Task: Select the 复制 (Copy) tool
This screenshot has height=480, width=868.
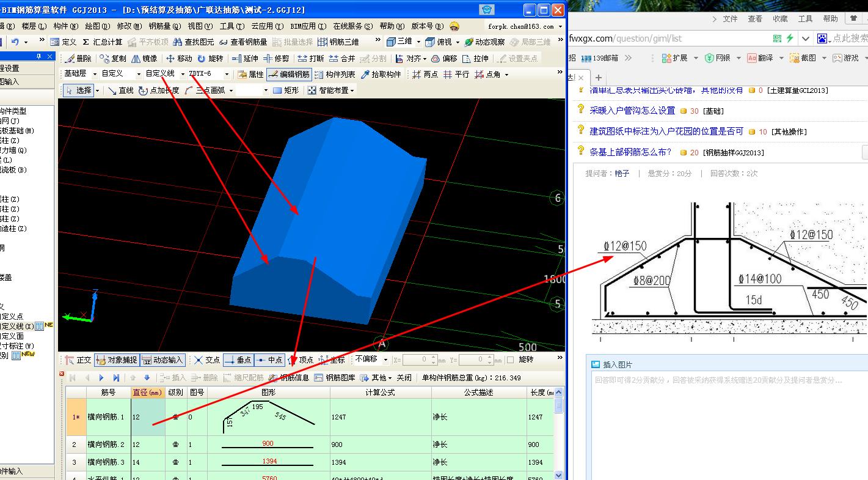Action: [112, 59]
